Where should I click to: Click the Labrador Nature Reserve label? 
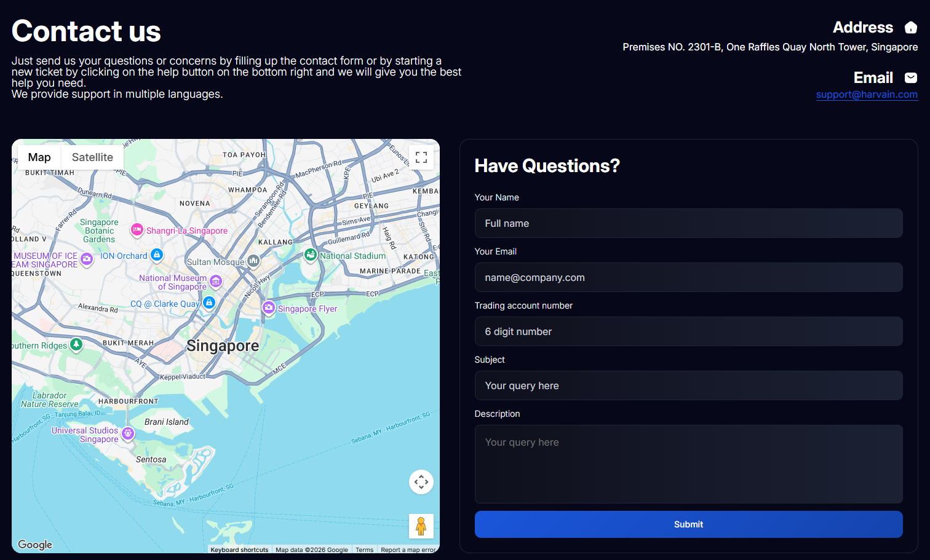pyautogui.click(x=49, y=400)
